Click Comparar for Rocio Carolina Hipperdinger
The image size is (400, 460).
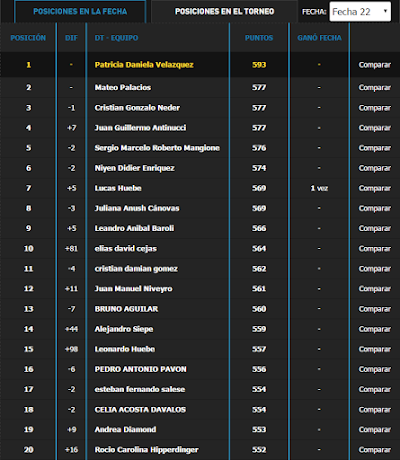coord(375,450)
